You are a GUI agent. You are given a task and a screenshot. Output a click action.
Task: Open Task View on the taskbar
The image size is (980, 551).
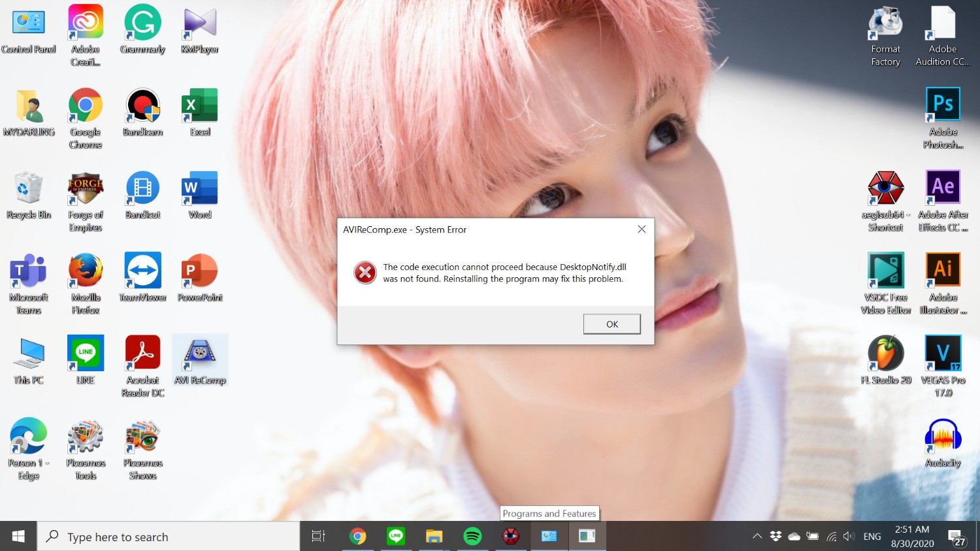(x=318, y=536)
